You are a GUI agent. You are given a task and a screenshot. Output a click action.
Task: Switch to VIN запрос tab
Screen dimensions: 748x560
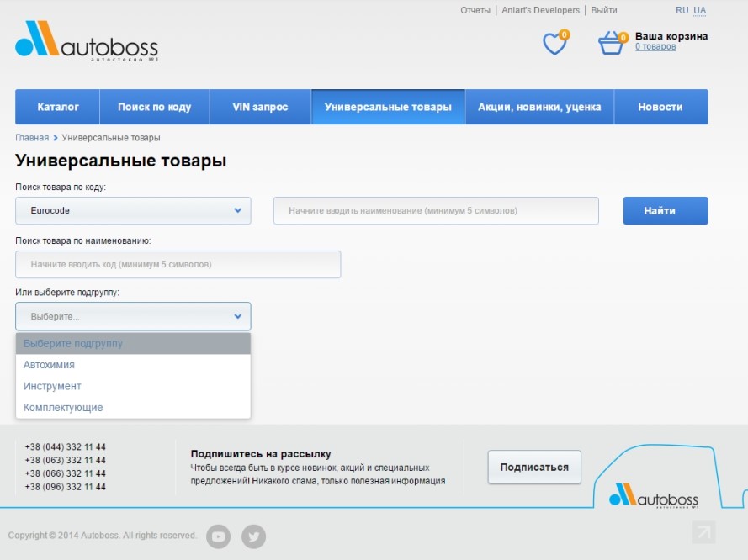coord(260,107)
